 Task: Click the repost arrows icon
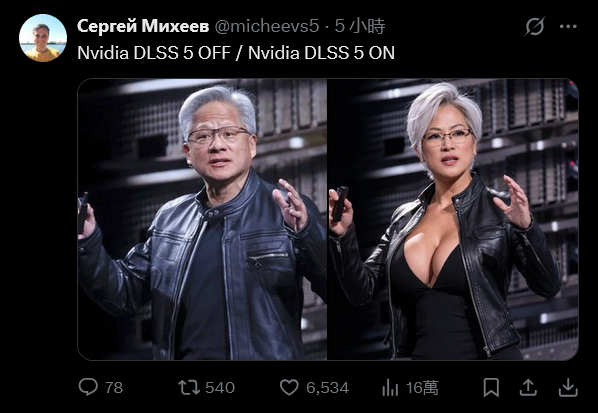click(x=189, y=387)
